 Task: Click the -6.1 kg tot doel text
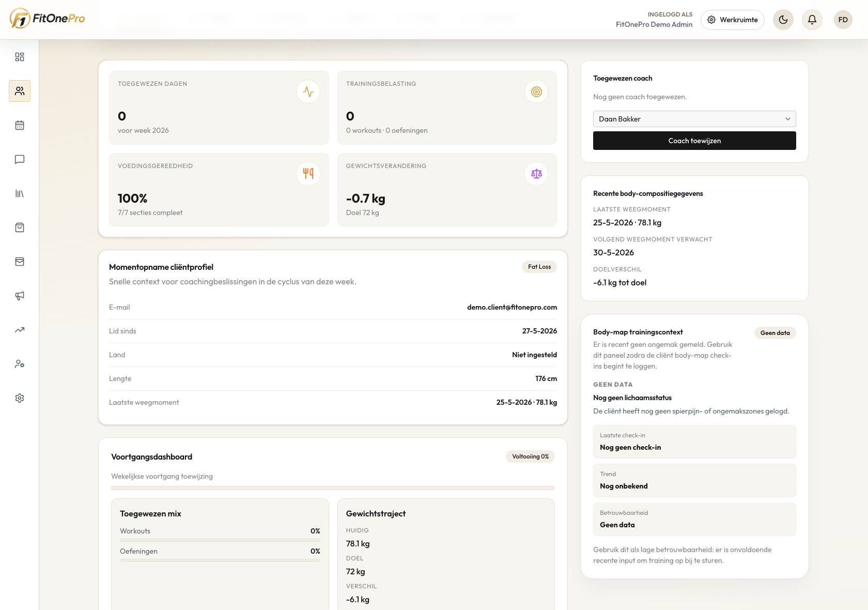coord(619,283)
